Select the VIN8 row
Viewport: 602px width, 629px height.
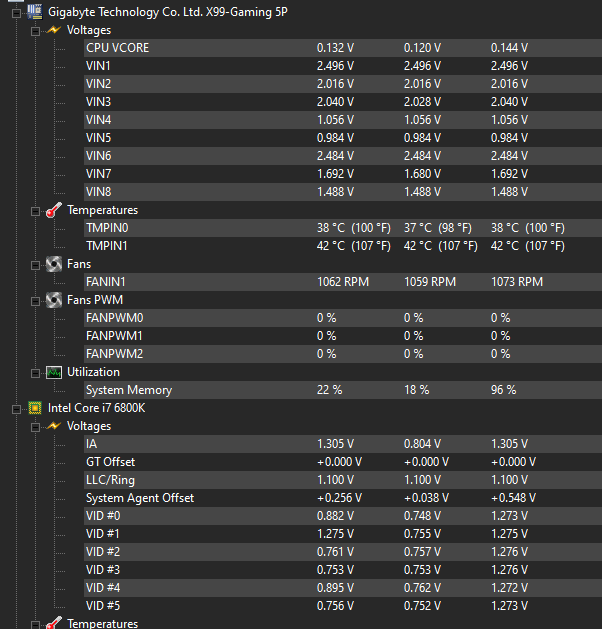point(343,192)
